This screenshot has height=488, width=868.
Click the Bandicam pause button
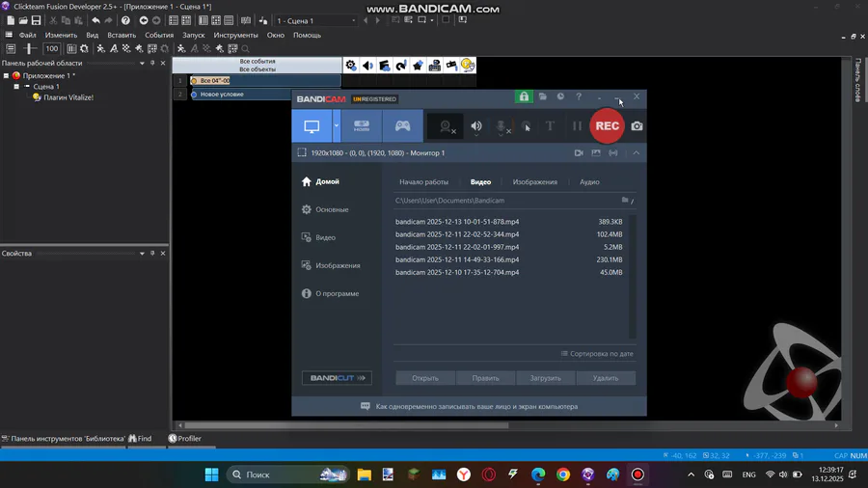click(x=577, y=126)
